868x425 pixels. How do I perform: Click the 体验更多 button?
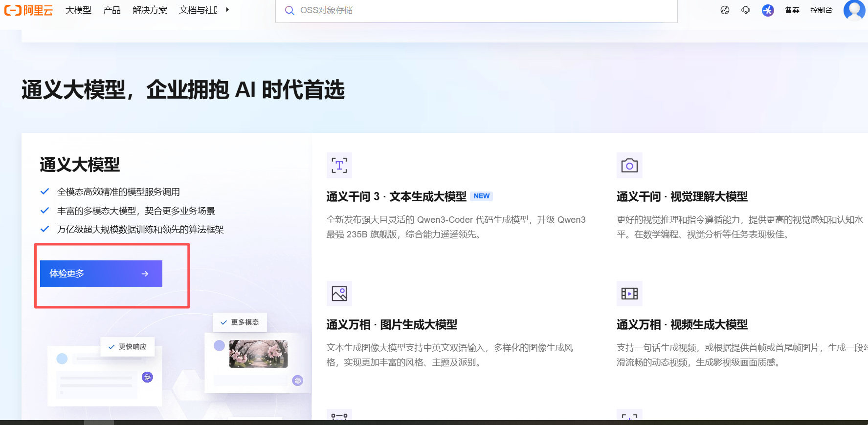101,274
